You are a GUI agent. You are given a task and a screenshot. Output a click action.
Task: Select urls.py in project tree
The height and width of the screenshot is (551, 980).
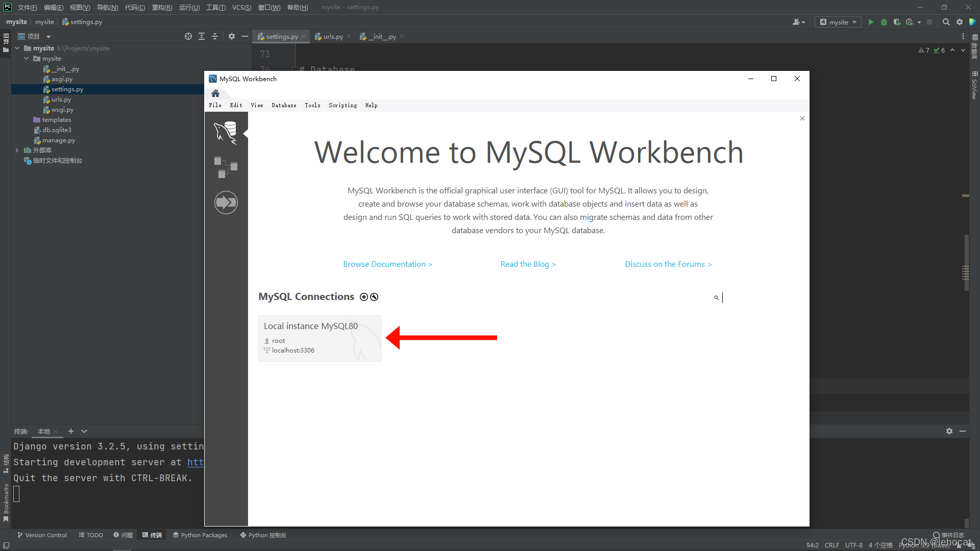(x=61, y=99)
